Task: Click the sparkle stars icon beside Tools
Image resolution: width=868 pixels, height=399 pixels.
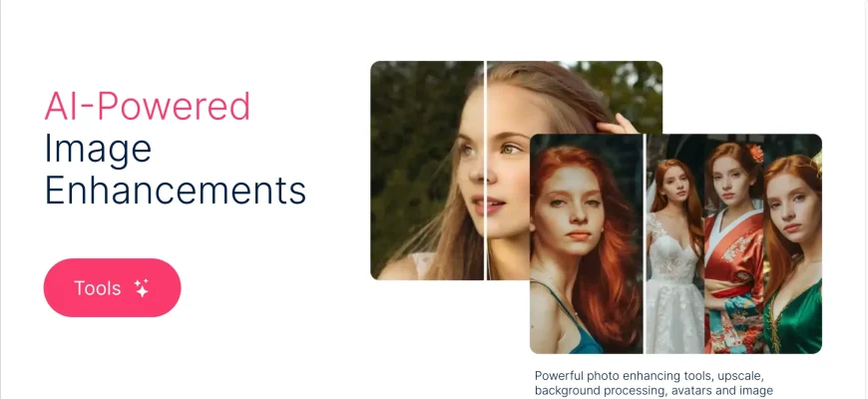Action: click(x=141, y=288)
